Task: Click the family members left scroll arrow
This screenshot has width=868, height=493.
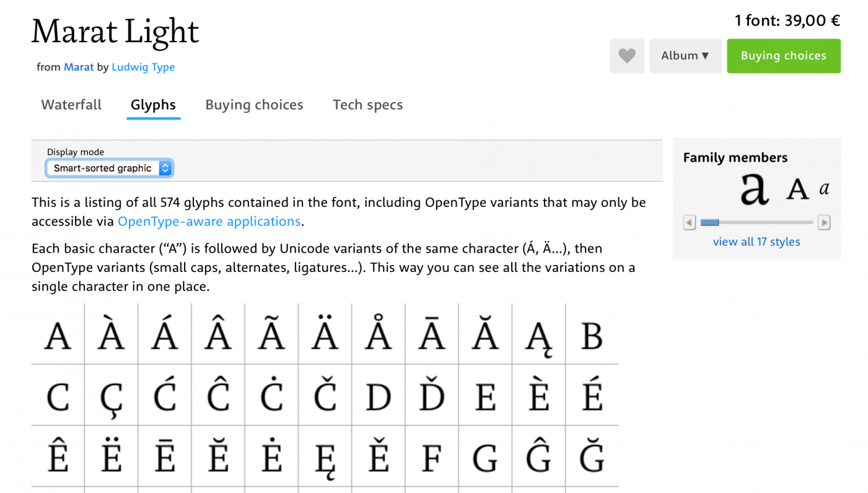Action: (x=690, y=222)
